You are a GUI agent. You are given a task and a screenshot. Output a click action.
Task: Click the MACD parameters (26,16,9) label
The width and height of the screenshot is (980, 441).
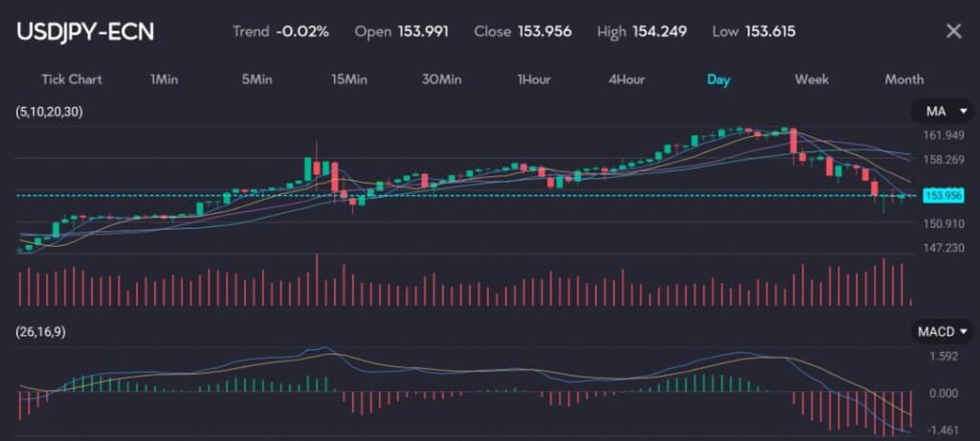click(45, 332)
